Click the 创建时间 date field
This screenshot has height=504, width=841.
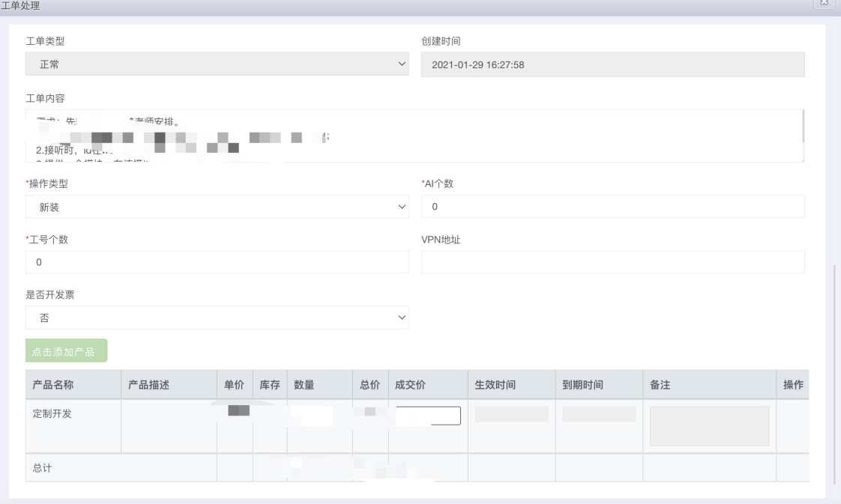coord(612,64)
